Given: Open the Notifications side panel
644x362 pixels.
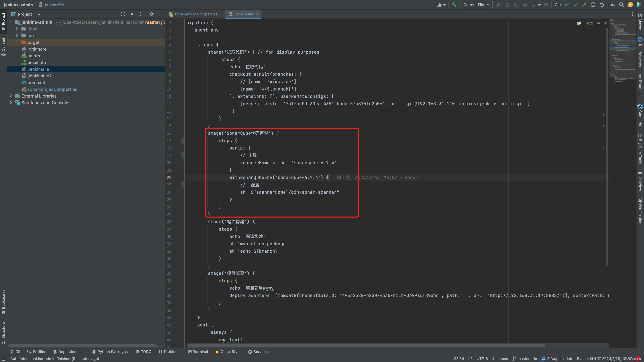Looking at the screenshot, I should (640, 212).
